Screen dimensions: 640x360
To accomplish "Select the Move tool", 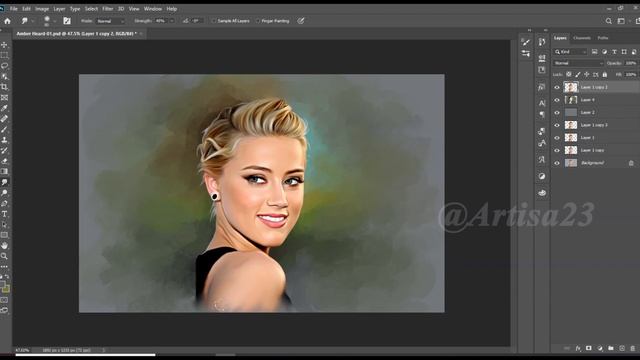I will click(4, 44).
